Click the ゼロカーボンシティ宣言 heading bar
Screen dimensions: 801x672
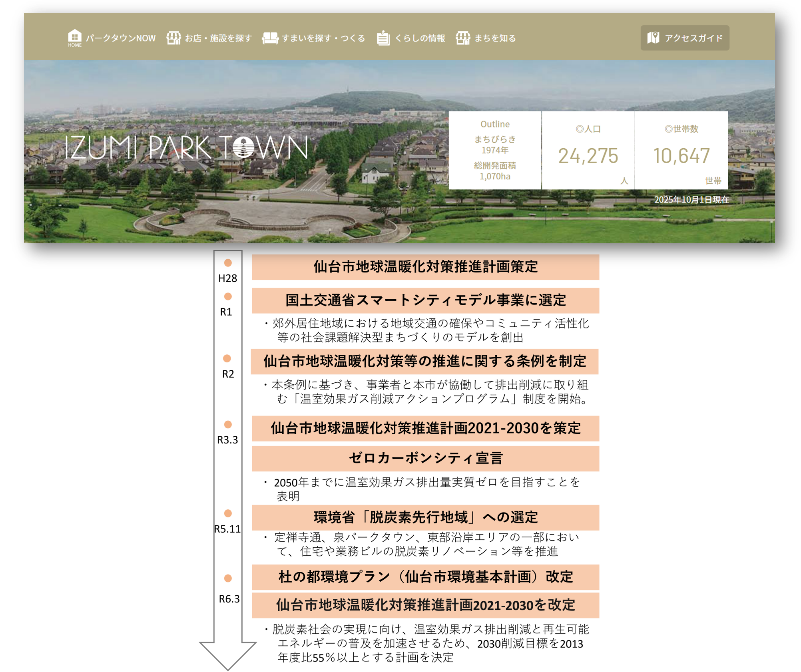(425, 458)
